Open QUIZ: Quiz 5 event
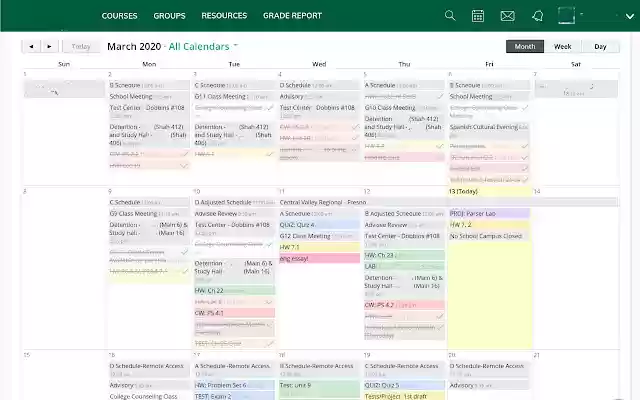The height and width of the screenshot is (400, 640). click(x=404, y=385)
